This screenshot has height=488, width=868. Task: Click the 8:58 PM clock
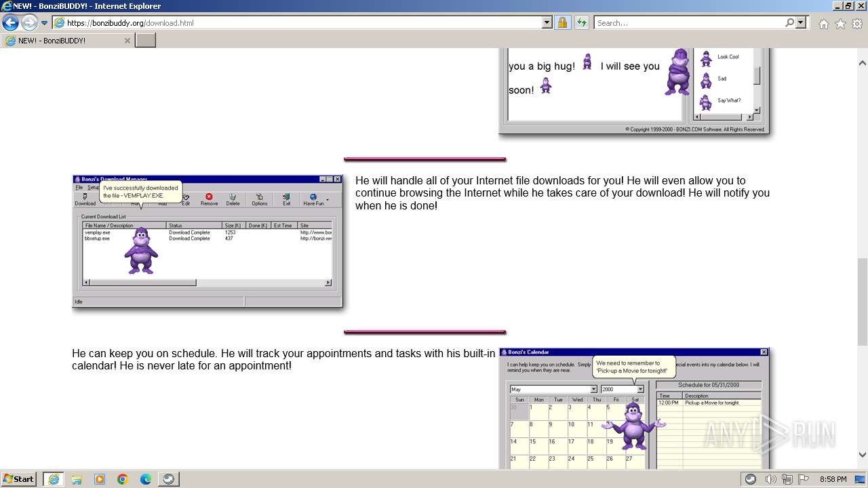[833, 479]
